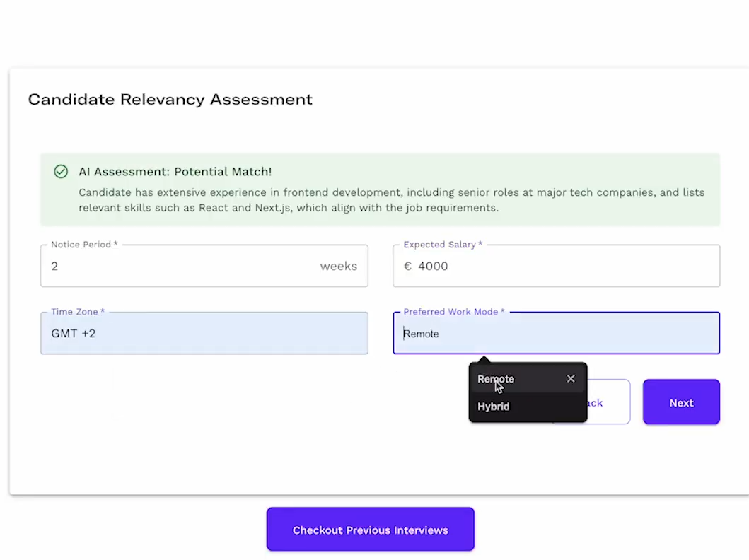Focus the Notice Period value field
The height and width of the screenshot is (560, 749).
pyautogui.click(x=177, y=267)
